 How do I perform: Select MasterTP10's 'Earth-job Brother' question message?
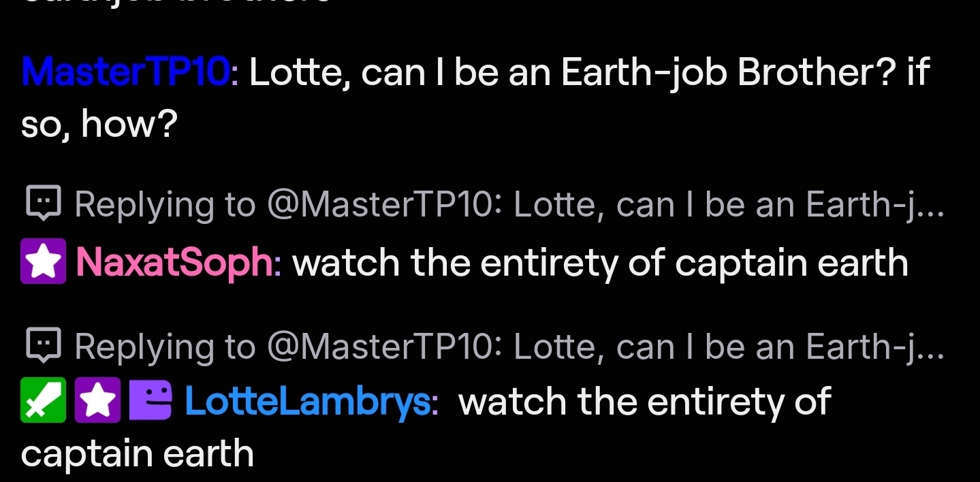coord(589,73)
